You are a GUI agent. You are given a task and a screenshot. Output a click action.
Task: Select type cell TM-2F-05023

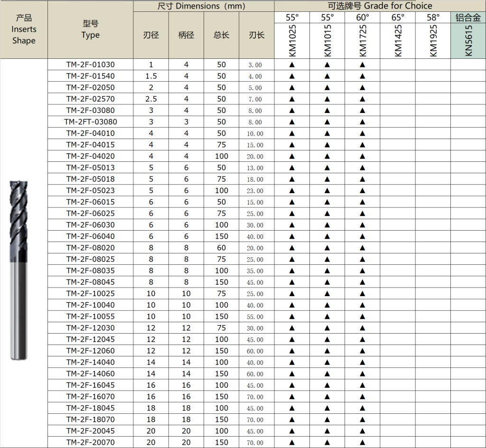coord(91,191)
